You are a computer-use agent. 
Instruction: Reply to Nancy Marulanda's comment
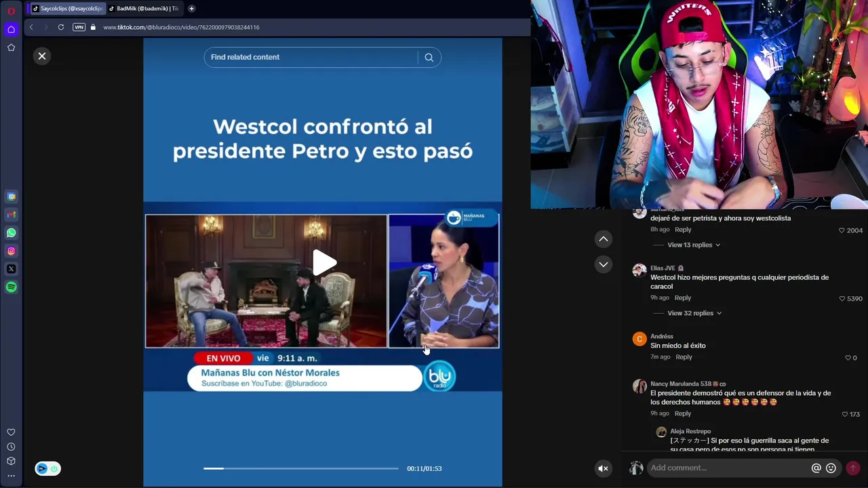point(683,413)
